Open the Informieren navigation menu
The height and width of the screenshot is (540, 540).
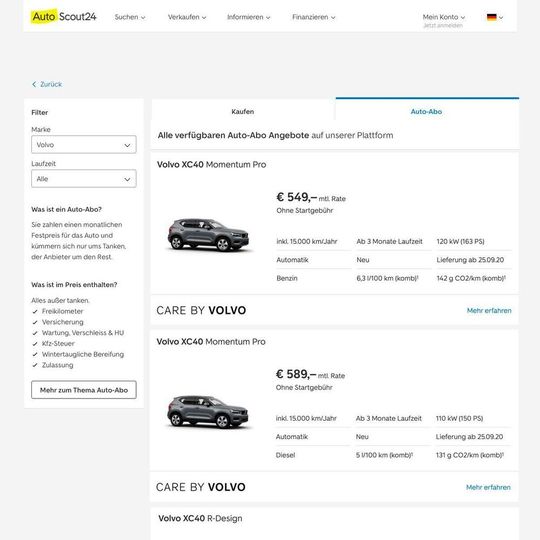tap(249, 17)
